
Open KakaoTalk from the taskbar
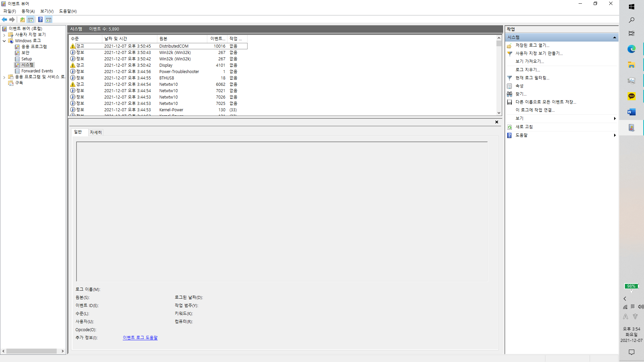click(x=631, y=97)
